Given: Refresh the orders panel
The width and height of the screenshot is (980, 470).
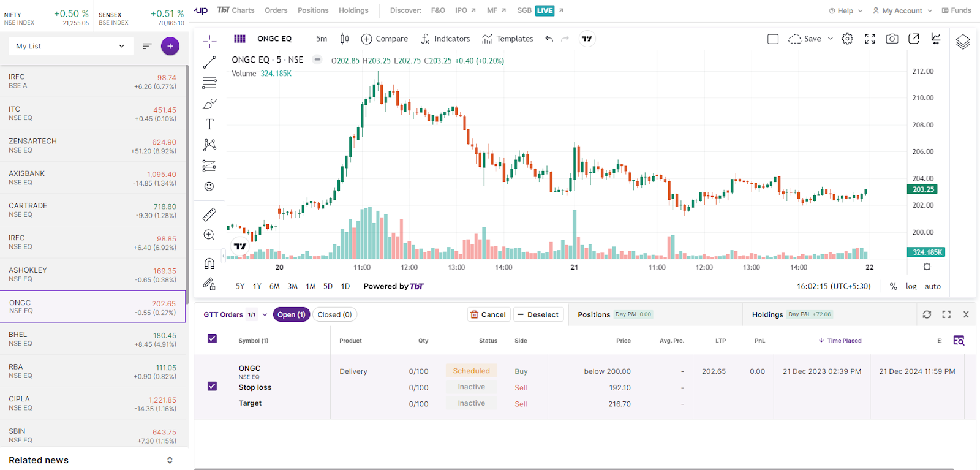Looking at the screenshot, I should (927, 314).
